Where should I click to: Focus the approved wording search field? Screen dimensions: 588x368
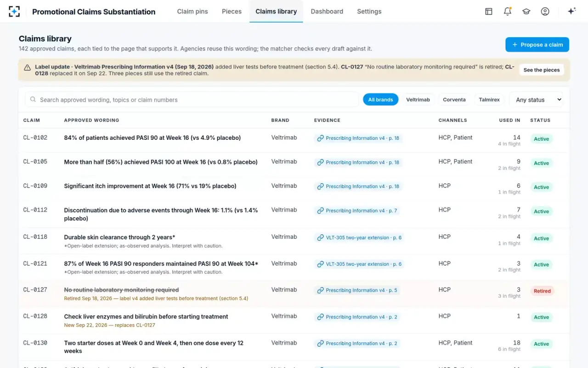(x=192, y=100)
